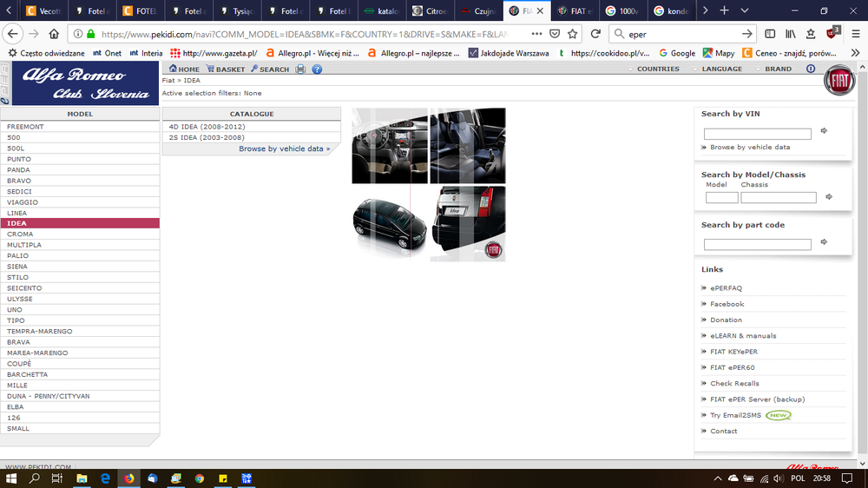The height and width of the screenshot is (488, 868).
Task: Launch Edge from the taskbar
Action: 105,478
